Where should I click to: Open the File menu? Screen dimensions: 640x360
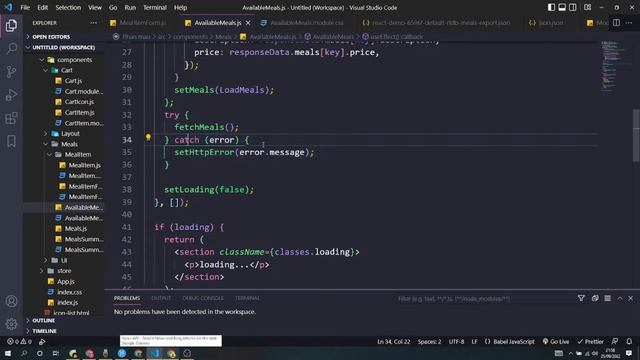25,7
